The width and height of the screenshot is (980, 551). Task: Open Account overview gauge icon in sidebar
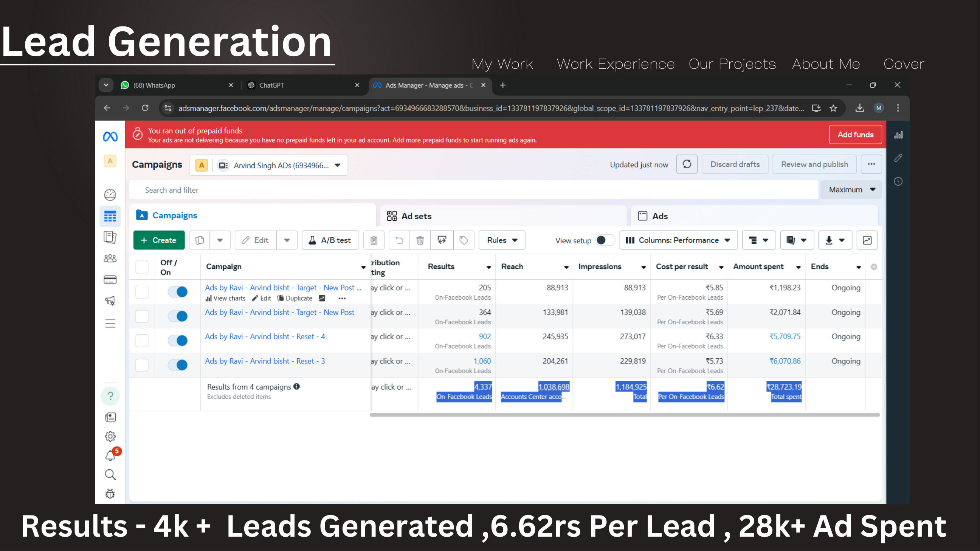click(110, 195)
